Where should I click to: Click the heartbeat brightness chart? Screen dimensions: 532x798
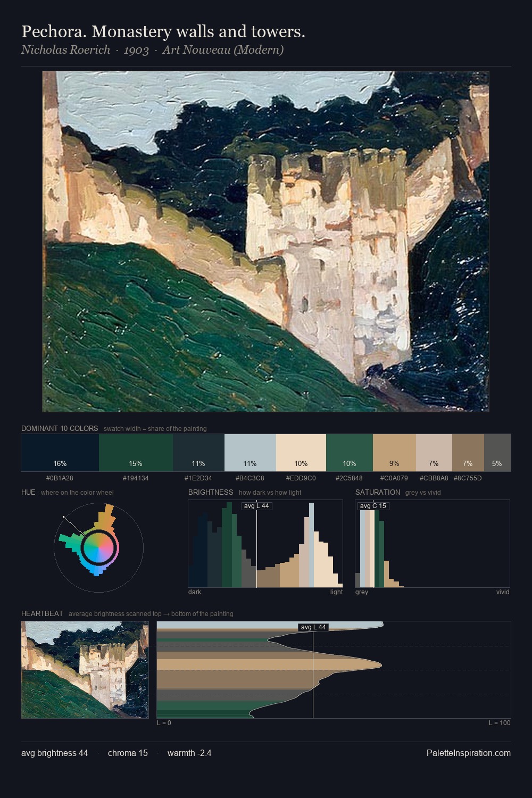point(334,670)
